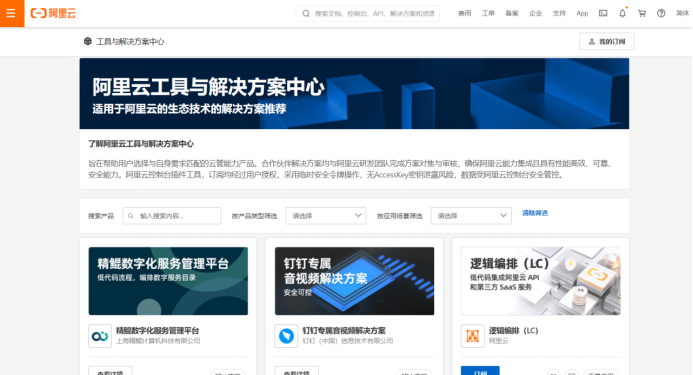Open the 备案 menu item

(x=512, y=13)
